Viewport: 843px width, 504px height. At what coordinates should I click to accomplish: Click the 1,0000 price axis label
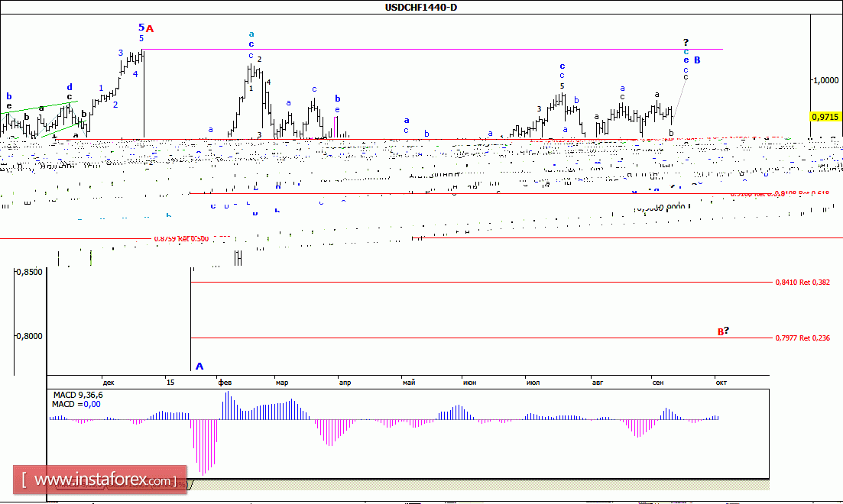(825, 79)
